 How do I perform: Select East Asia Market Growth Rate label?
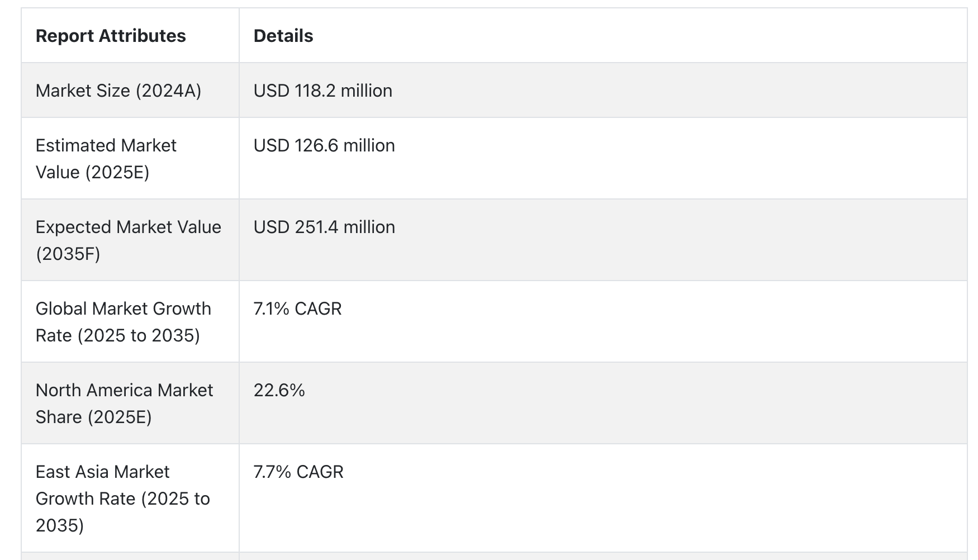123,499
